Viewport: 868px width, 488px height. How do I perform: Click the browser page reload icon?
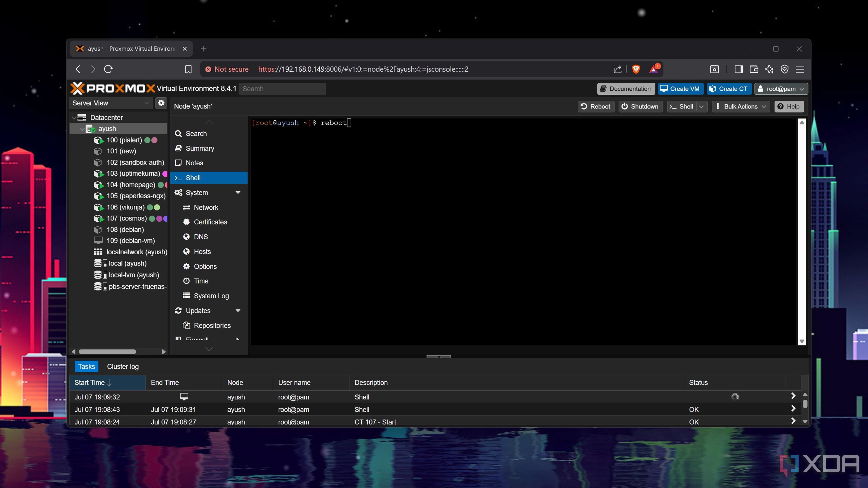(x=108, y=69)
